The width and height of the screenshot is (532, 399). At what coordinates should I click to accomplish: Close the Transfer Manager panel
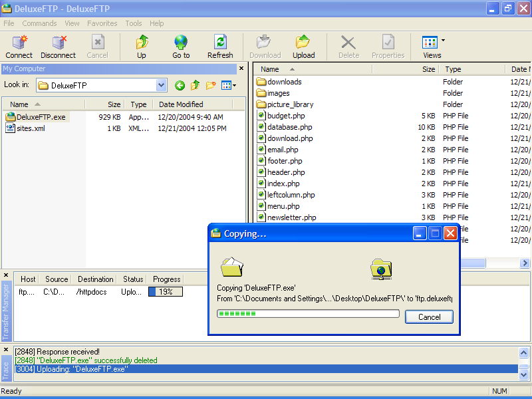[x=6, y=275]
